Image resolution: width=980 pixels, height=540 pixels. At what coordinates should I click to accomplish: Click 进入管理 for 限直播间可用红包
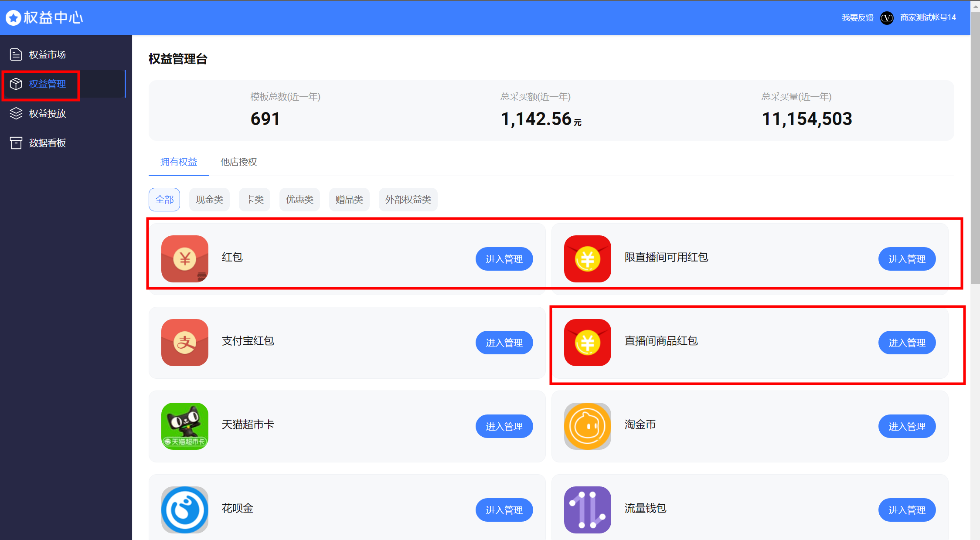[x=907, y=259]
